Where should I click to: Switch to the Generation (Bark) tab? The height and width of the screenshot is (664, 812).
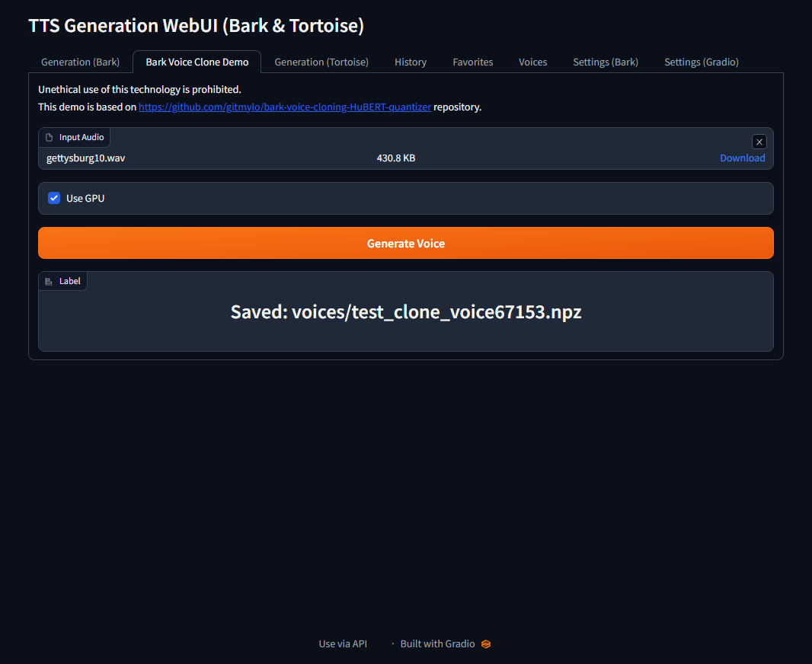(x=80, y=62)
